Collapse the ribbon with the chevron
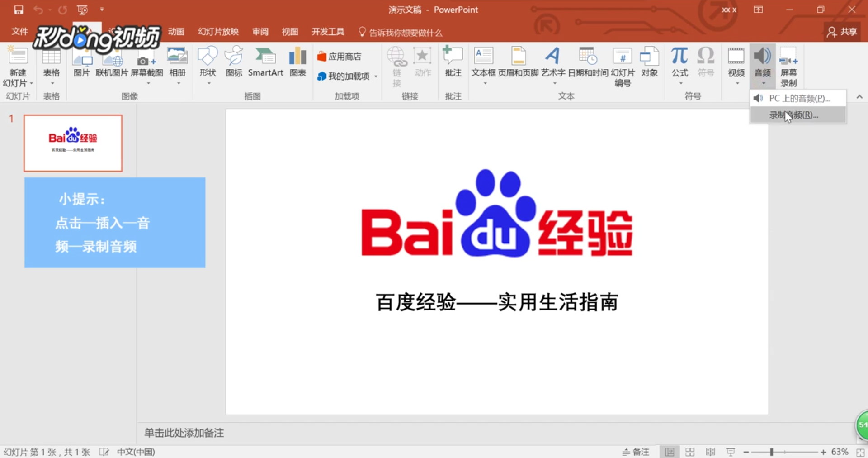The image size is (868, 458). point(859,97)
